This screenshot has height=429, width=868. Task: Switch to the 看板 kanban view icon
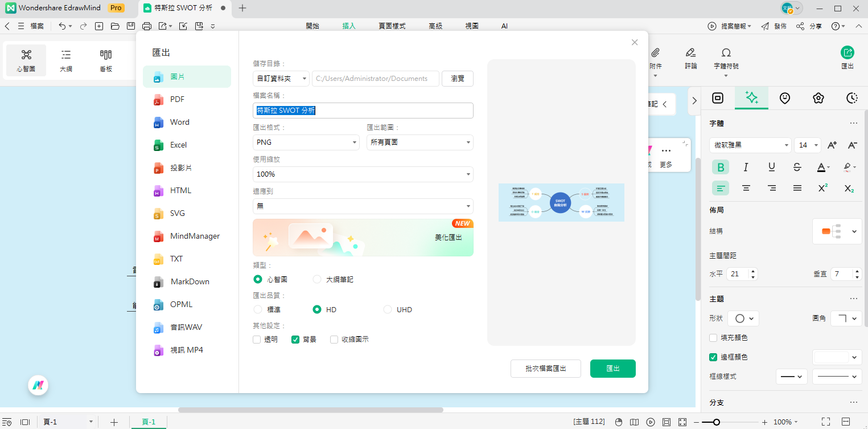point(105,60)
